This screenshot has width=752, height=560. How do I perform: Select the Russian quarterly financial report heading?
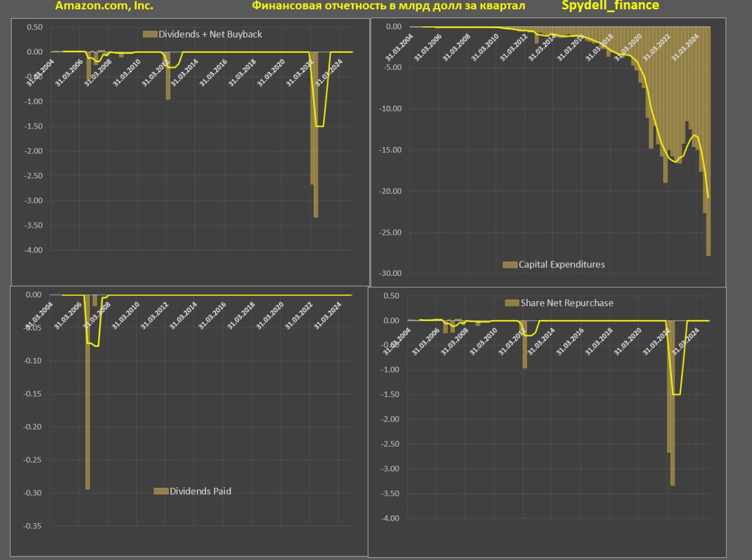(x=388, y=6)
